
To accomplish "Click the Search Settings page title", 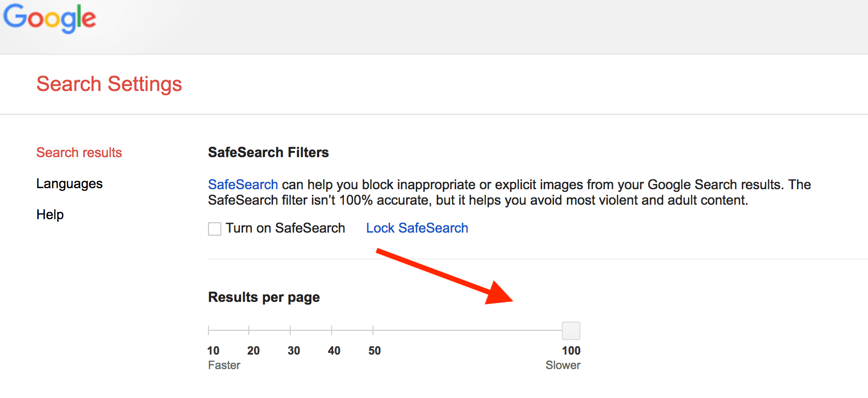I will [109, 84].
